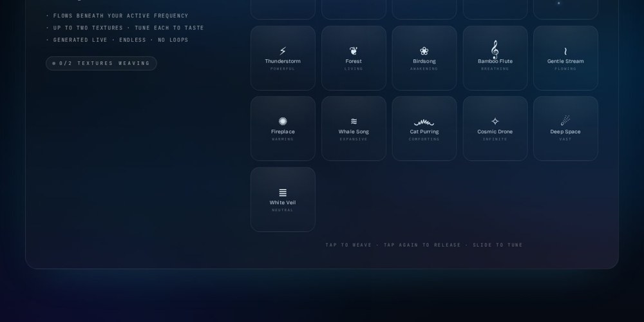Click the POWERFUL subtitle under Thunderstorm
Image resolution: width=644 pixels, height=322 pixels.
(x=283, y=69)
